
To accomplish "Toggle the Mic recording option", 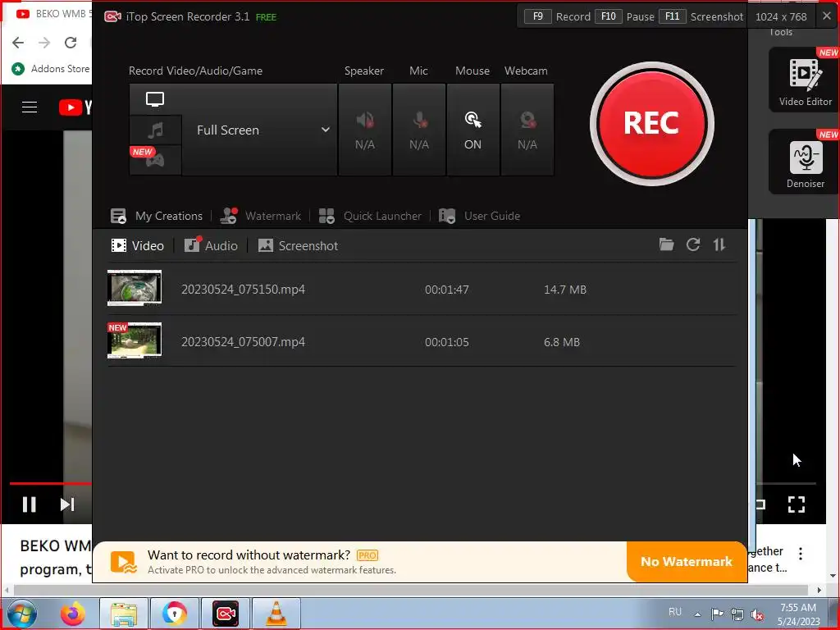I will pos(419,130).
